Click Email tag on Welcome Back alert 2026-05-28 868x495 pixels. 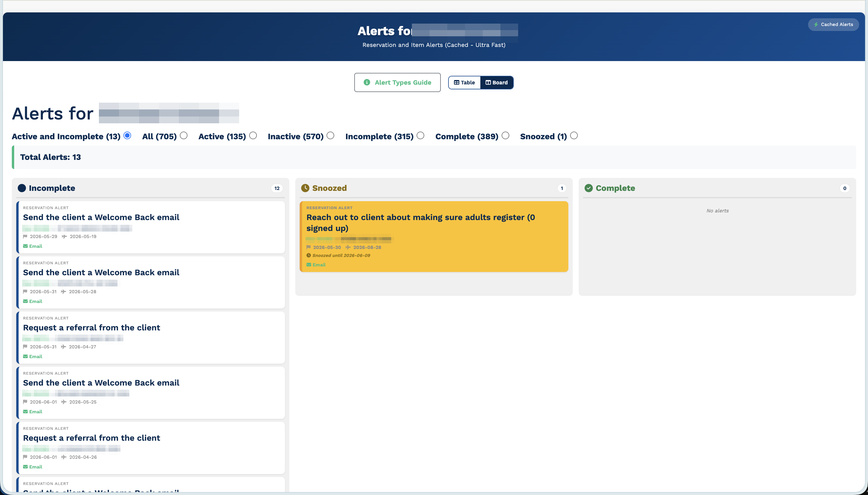(x=33, y=301)
